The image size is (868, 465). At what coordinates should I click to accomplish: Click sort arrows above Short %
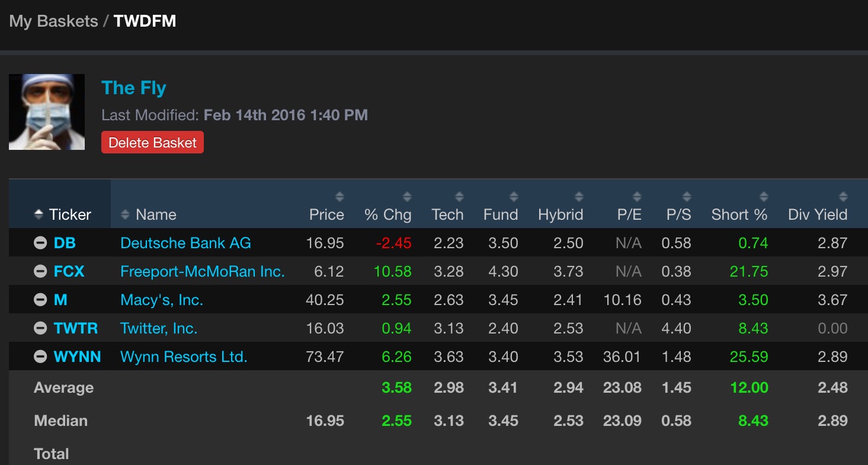[764, 197]
